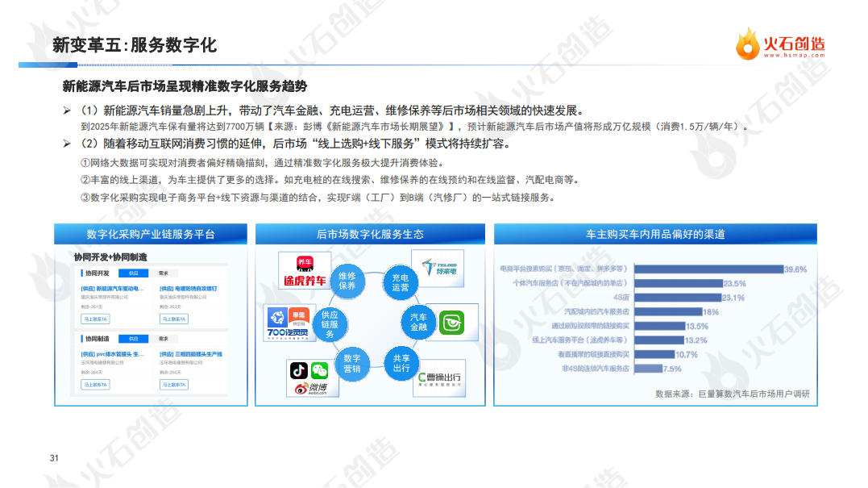Select the 充电运营 circle

pos(401,282)
